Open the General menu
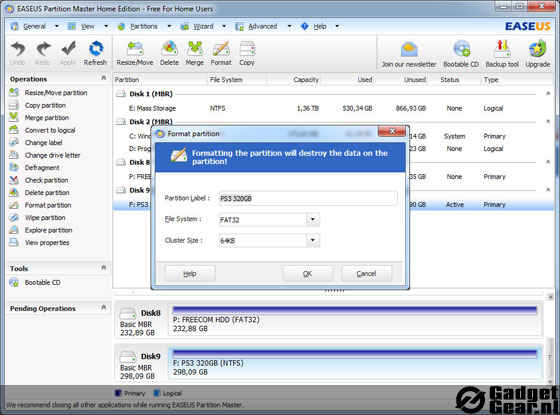Screen dimensions: 560x415 34,26
